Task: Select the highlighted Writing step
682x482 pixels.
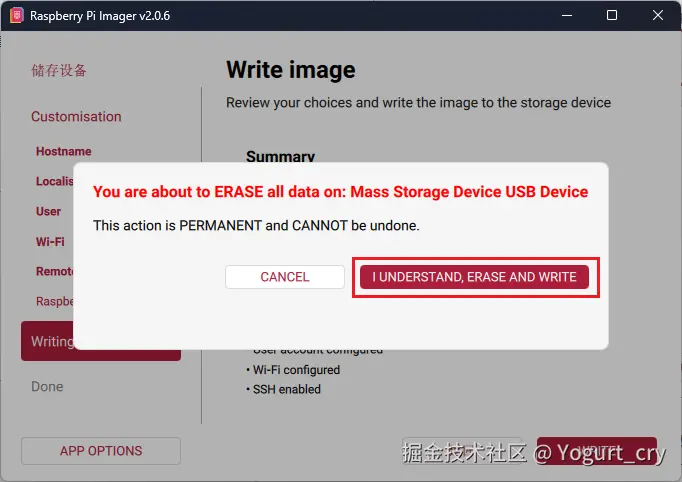Action: tap(50, 342)
